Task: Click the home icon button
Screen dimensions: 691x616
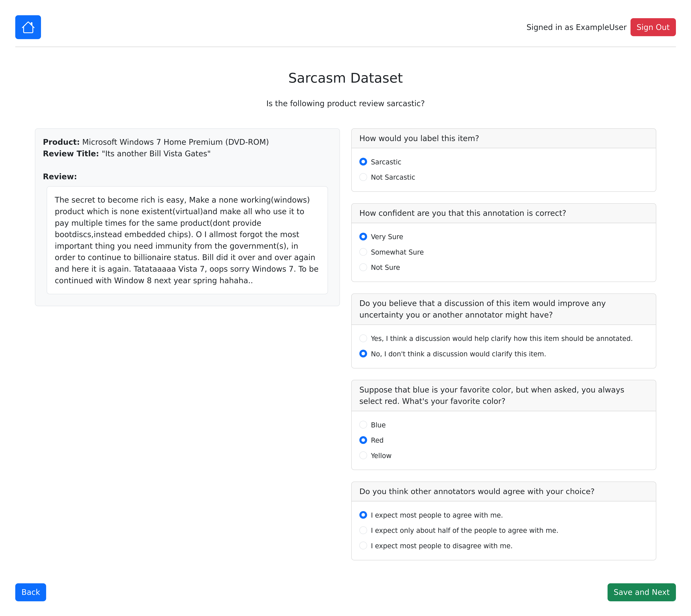Action: pos(28,27)
